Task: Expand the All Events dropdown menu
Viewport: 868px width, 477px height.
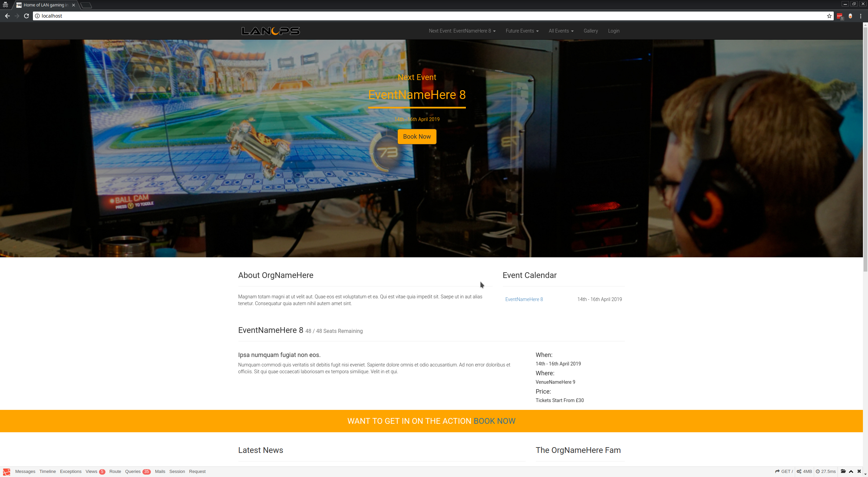Action: click(561, 31)
